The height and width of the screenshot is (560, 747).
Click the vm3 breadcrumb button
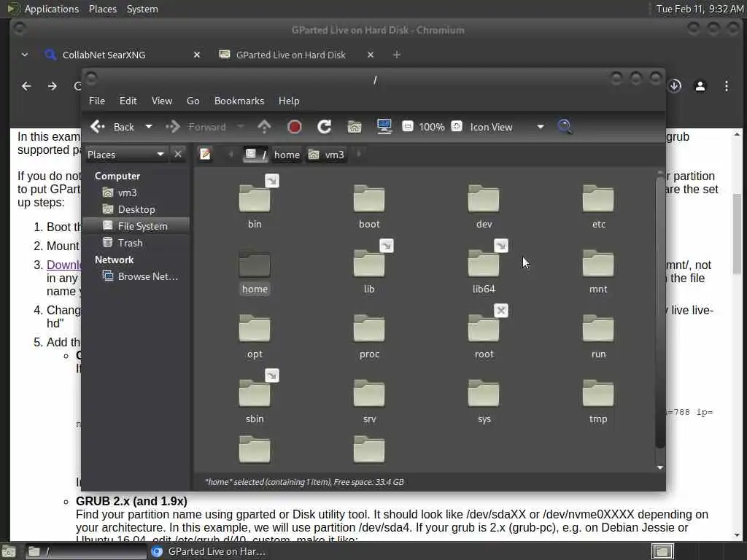click(326, 155)
